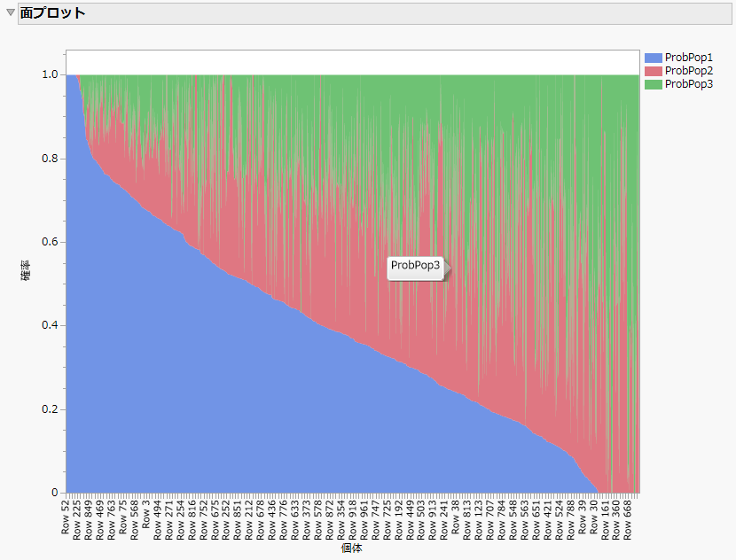Click the 0.4 y-axis tick label
This screenshot has width=736, height=560.
[50, 325]
